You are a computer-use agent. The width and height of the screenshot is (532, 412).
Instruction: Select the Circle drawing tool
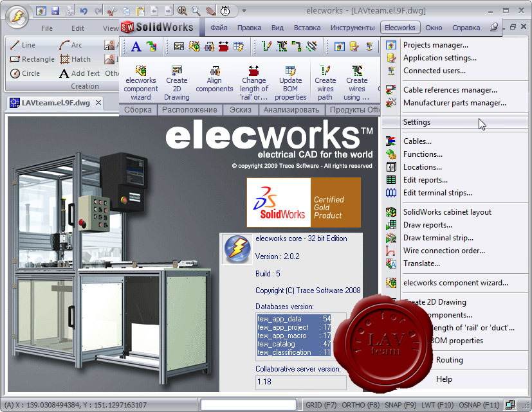[25, 73]
